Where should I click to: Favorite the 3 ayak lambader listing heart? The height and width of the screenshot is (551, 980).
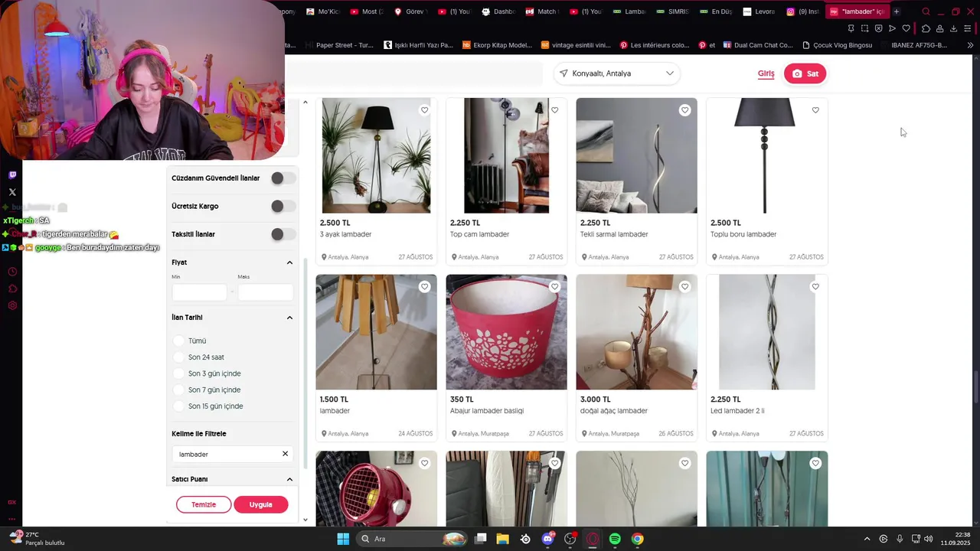(x=424, y=110)
